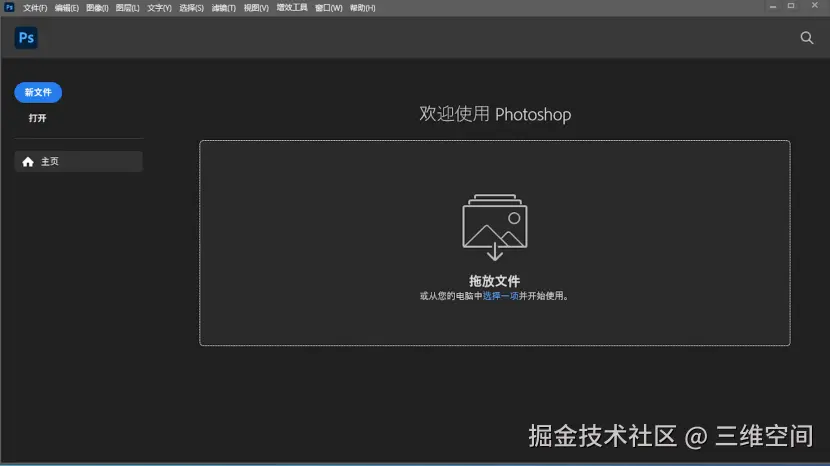The height and width of the screenshot is (466, 830).
Task: Click the 新文件 button
Action: point(38,92)
